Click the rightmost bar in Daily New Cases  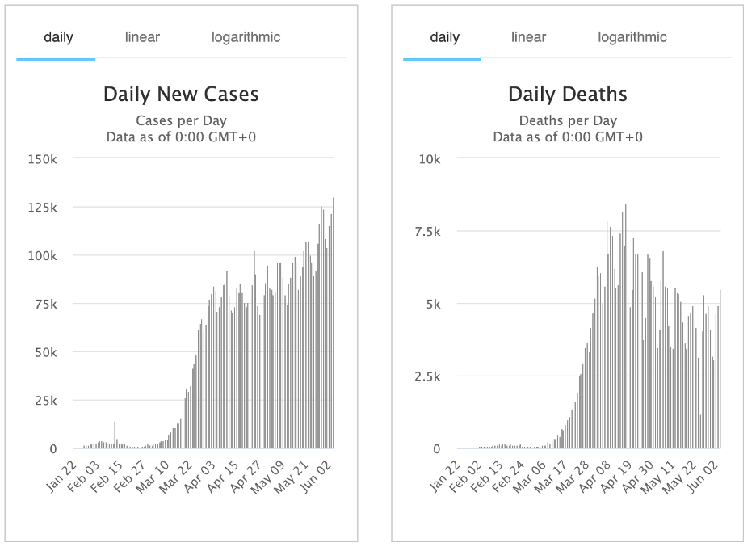click(333, 323)
